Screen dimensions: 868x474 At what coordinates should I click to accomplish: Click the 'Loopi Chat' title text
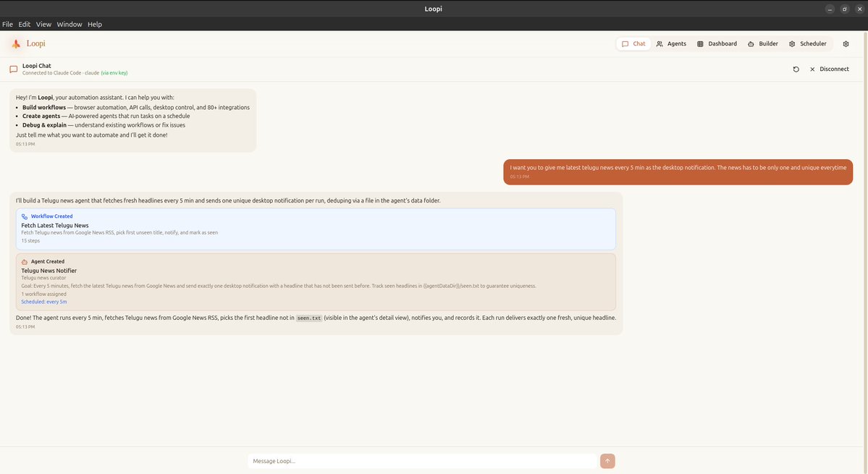point(36,66)
